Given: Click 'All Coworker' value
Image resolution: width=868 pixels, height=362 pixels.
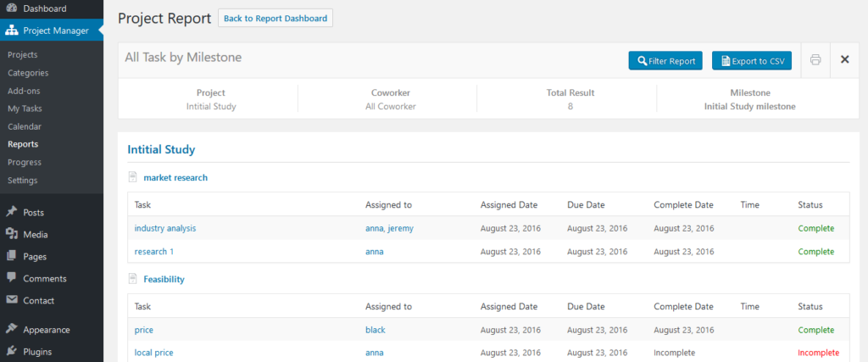Looking at the screenshot, I should click(x=390, y=106).
